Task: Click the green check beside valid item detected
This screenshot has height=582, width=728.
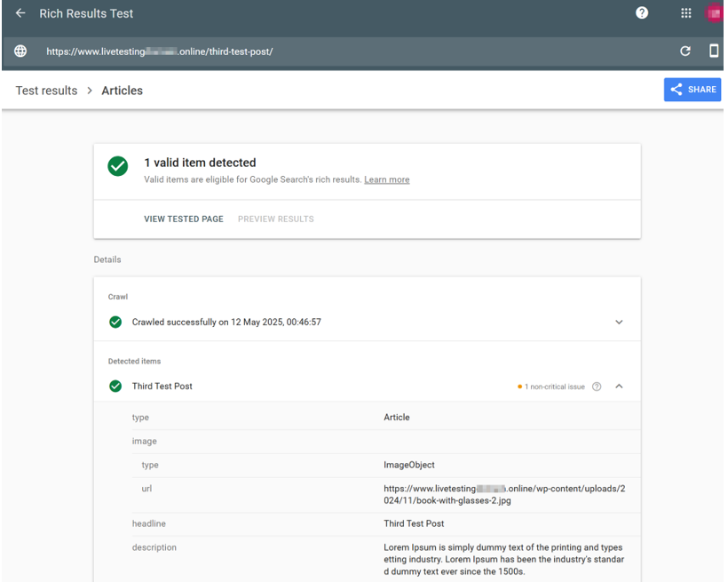Action: (x=117, y=167)
